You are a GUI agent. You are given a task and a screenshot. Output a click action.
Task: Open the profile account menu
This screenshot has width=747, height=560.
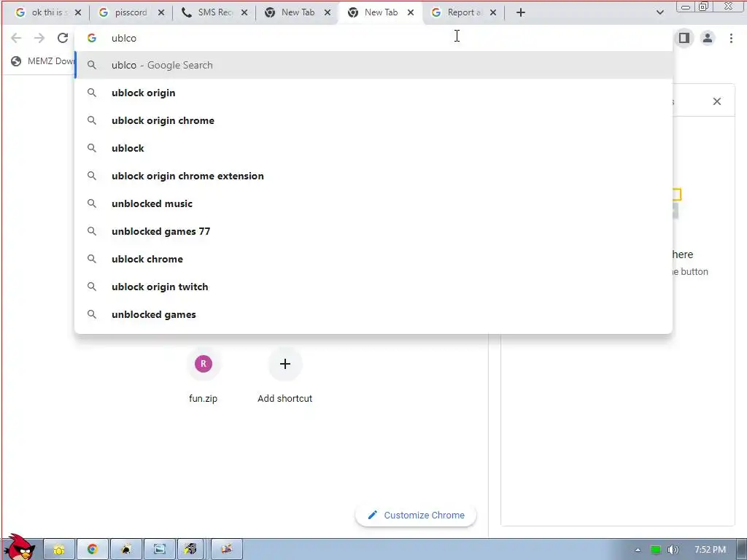click(708, 38)
